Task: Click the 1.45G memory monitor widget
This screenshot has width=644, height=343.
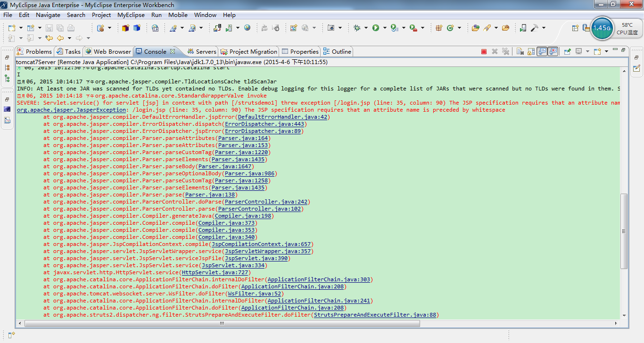Action: click(x=602, y=28)
